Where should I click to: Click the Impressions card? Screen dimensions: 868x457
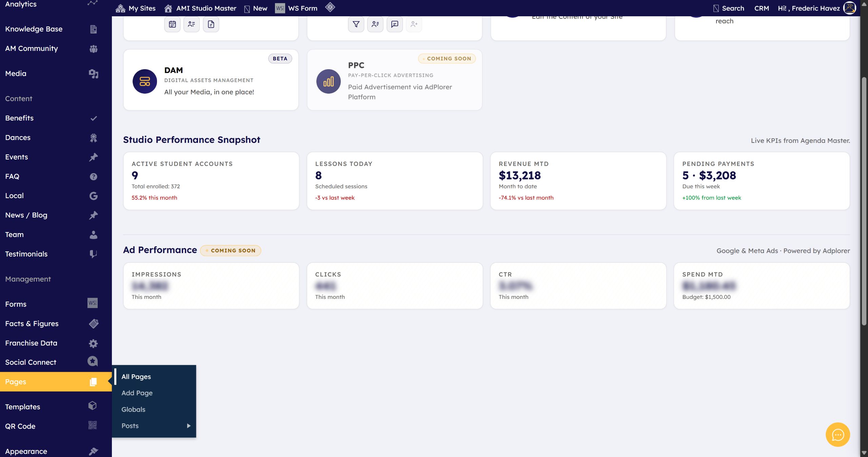[x=211, y=286]
